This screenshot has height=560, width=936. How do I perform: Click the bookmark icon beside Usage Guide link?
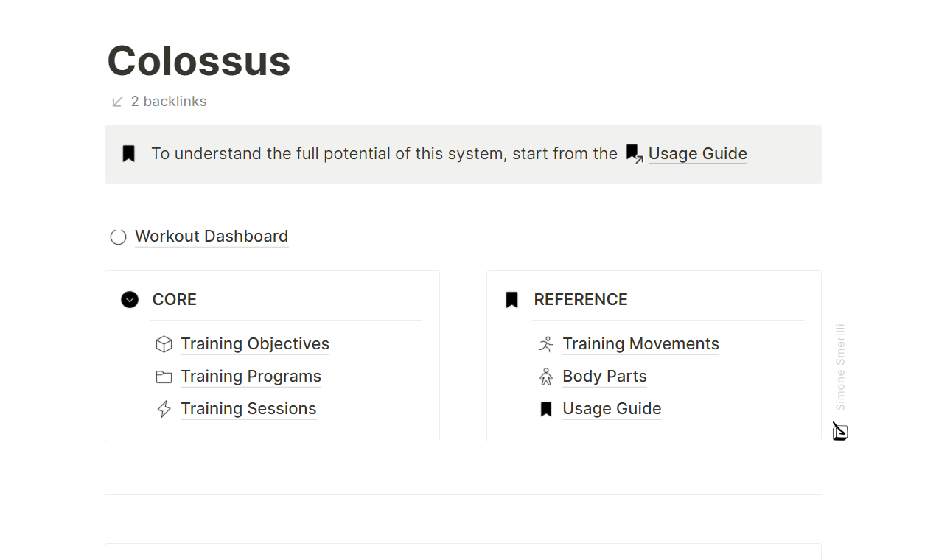click(x=545, y=408)
